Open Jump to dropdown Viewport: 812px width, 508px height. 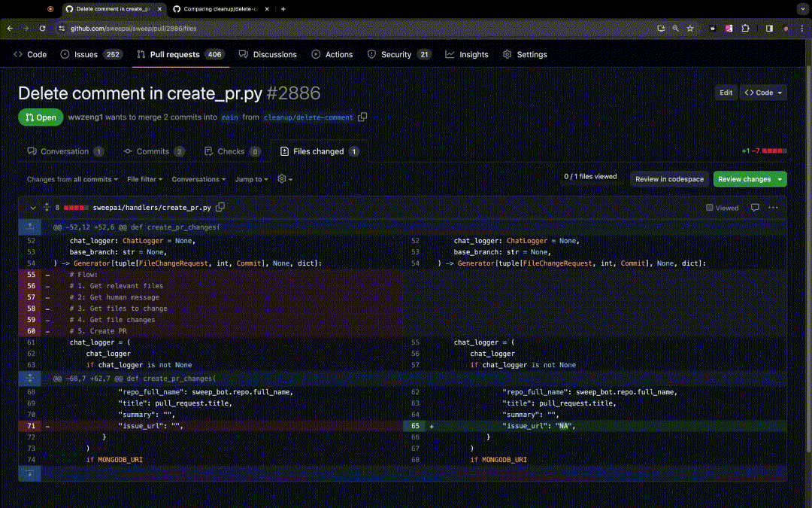[252, 179]
